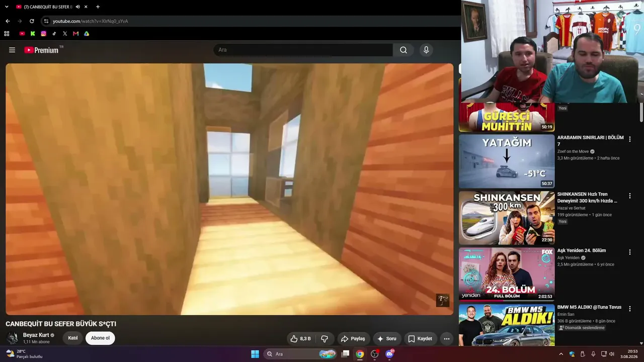This screenshot has height=362, width=644.
Task: Open the Zoef on the Move channel
Action: point(573,151)
